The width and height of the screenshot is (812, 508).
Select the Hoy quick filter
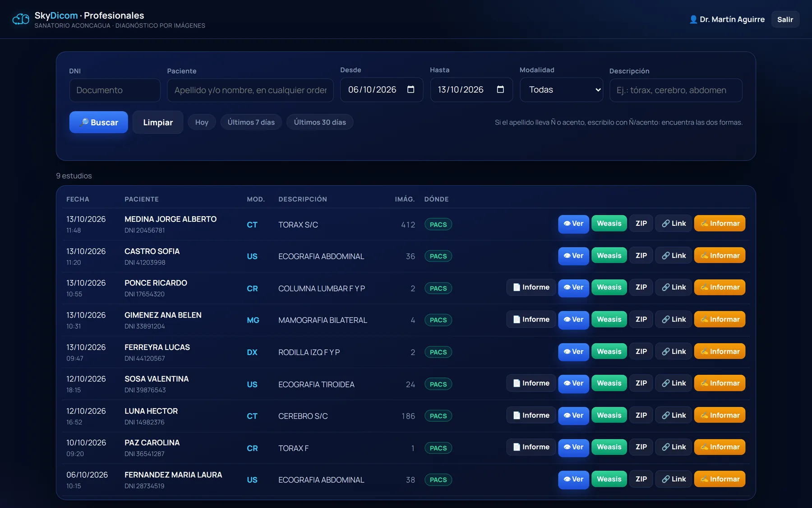tap(202, 122)
